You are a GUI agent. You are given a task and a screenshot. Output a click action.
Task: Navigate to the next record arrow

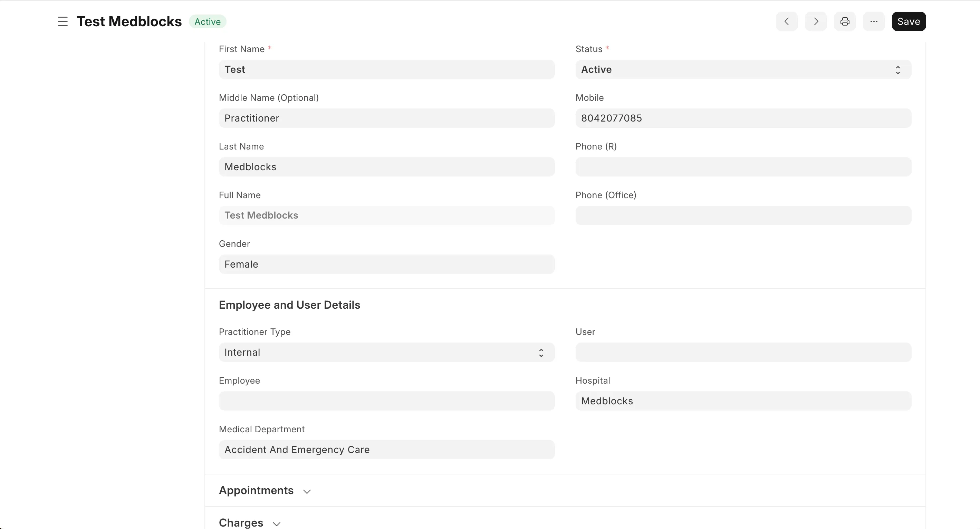[x=815, y=21]
